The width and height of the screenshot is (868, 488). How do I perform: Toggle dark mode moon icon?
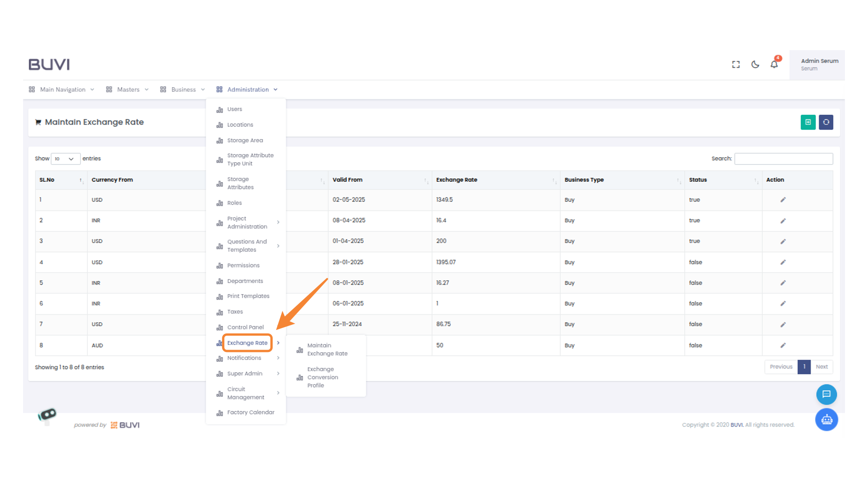(x=755, y=65)
